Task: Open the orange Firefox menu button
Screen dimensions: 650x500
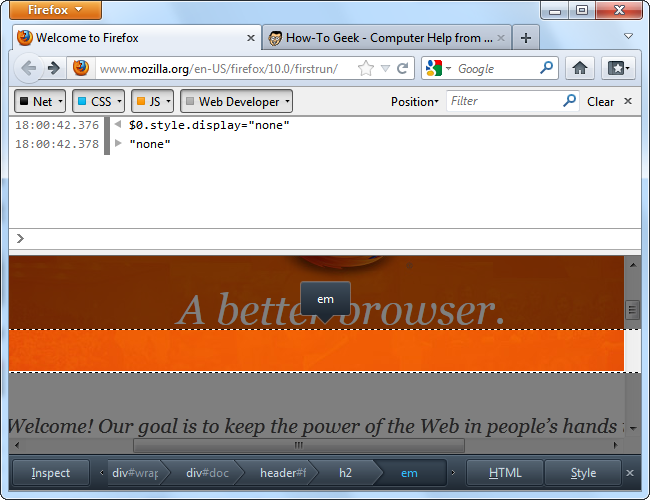Action: [55, 10]
